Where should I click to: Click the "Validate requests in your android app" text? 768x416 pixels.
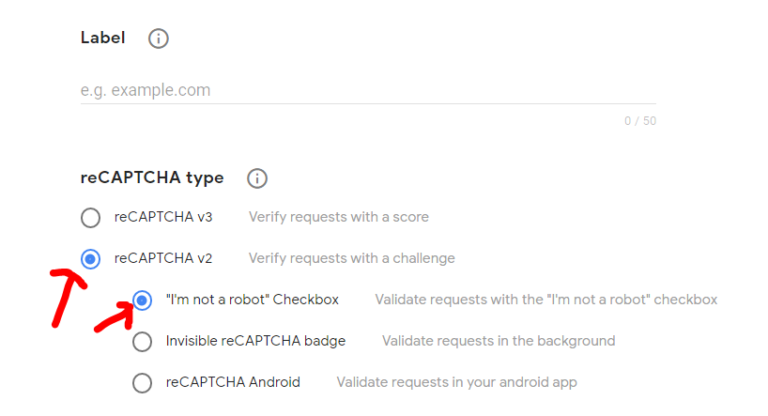pos(456,382)
